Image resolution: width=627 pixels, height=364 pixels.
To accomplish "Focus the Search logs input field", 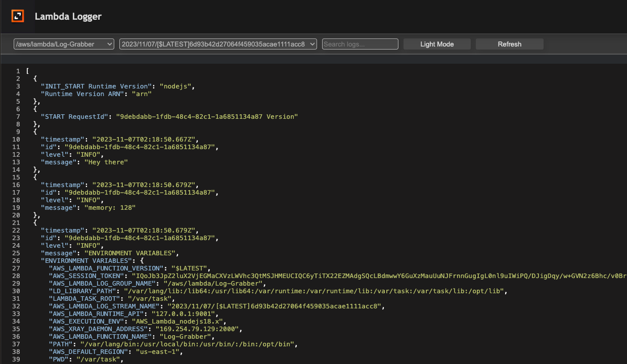I will click(360, 44).
